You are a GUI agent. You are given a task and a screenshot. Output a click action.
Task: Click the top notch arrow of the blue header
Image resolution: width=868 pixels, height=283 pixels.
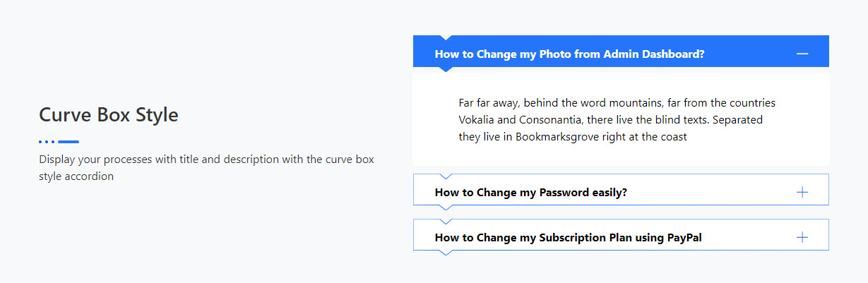445,38
